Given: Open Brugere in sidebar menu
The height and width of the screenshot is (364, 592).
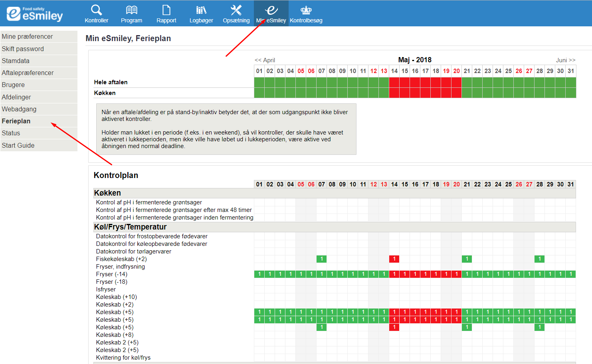Looking at the screenshot, I should (x=13, y=85).
